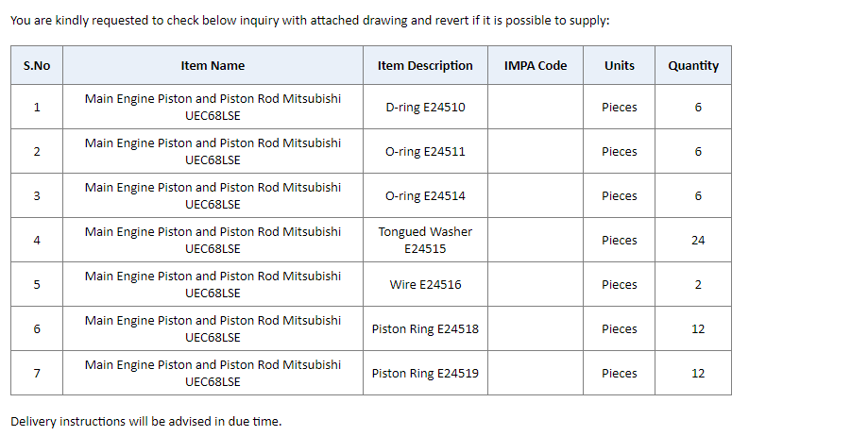Click the Tongued Washer E24515 cell
This screenshot has height=436, width=868.
pos(425,240)
